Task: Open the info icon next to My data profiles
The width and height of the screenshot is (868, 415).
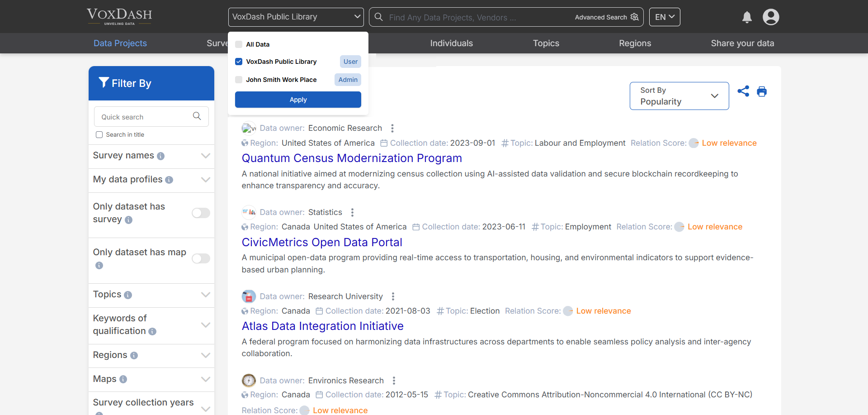Action: tap(169, 180)
